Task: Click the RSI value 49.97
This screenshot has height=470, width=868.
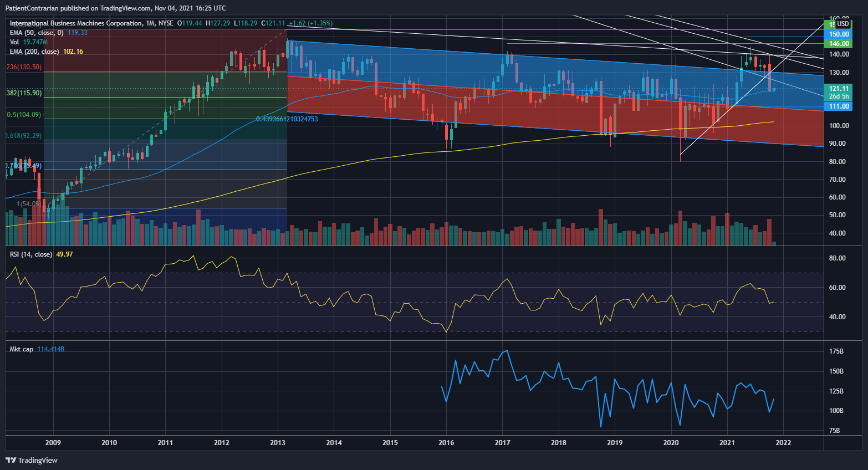Action: pyautogui.click(x=64, y=254)
